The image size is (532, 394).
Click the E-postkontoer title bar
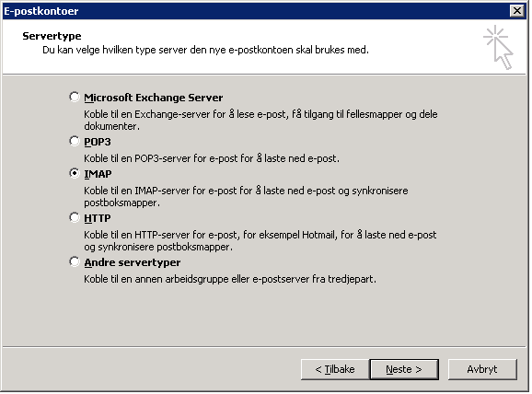point(256,11)
